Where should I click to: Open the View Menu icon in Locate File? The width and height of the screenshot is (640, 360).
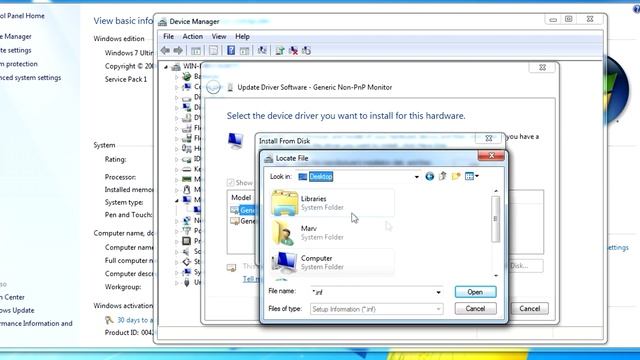tap(469, 176)
